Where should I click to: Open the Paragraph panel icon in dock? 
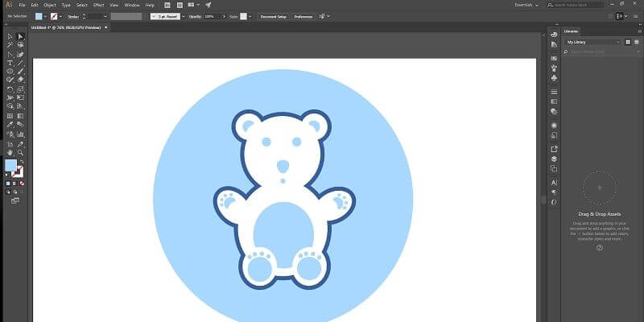(x=554, y=192)
